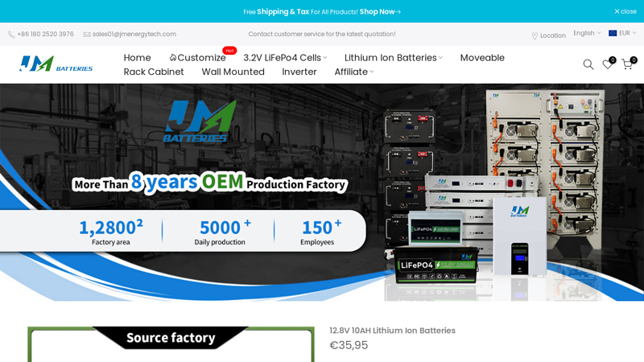Open the search magnifier icon
The image size is (644, 362).
(x=588, y=64)
